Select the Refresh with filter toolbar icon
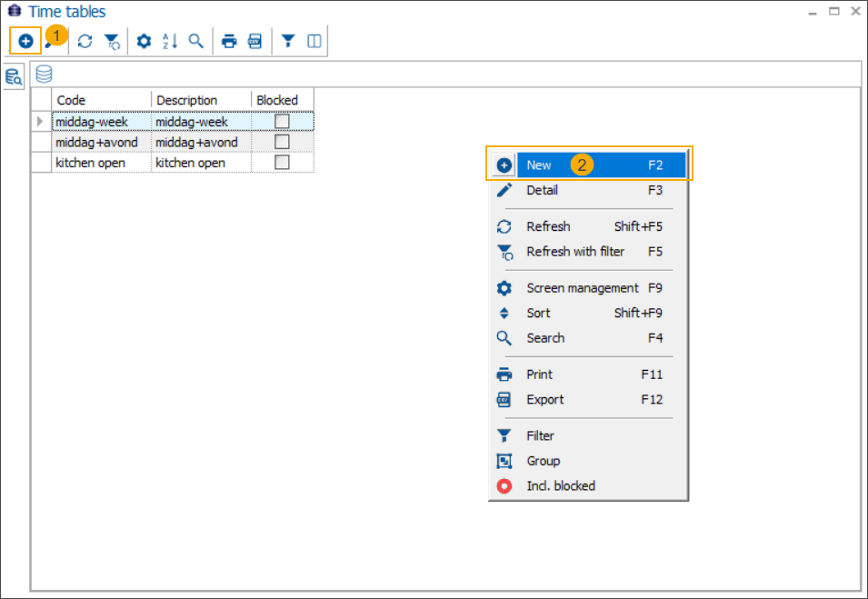 111,41
